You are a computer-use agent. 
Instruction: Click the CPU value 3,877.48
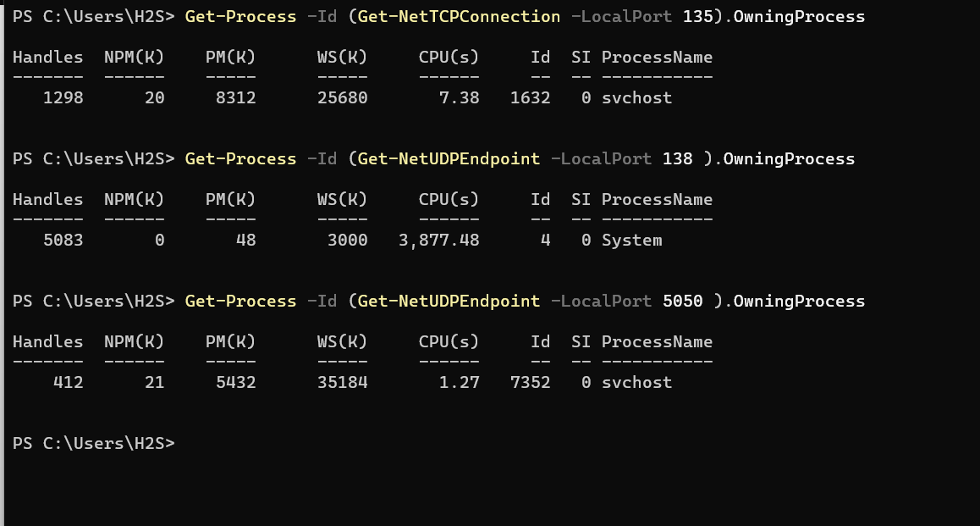(438, 241)
